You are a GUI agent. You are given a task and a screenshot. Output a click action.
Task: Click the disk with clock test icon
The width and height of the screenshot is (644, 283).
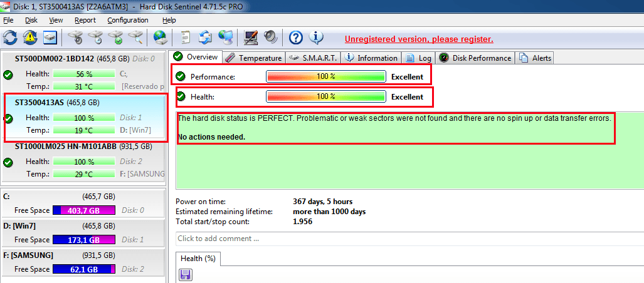95,38
